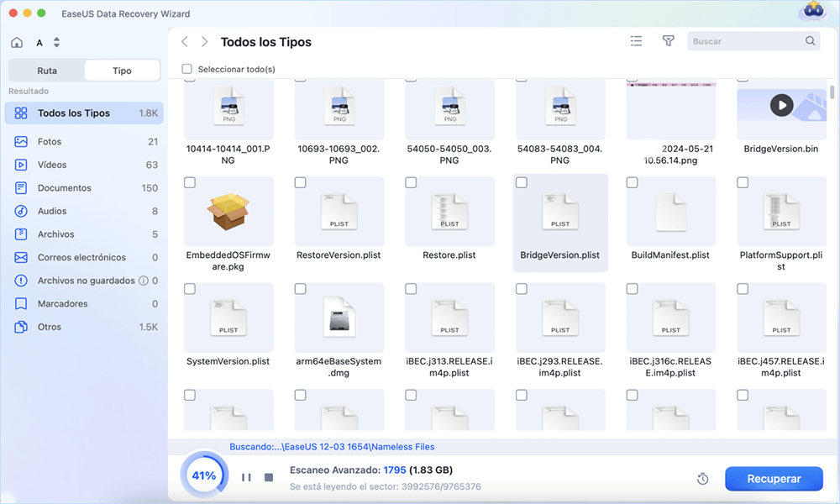Image resolution: width=840 pixels, height=504 pixels.
Task: Check the BridgeVersion.plist checkbox
Action: point(522,182)
